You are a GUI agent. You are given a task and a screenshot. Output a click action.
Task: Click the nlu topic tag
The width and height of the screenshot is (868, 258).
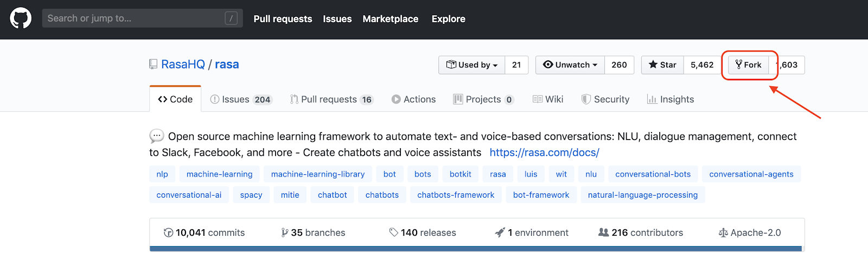591,174
